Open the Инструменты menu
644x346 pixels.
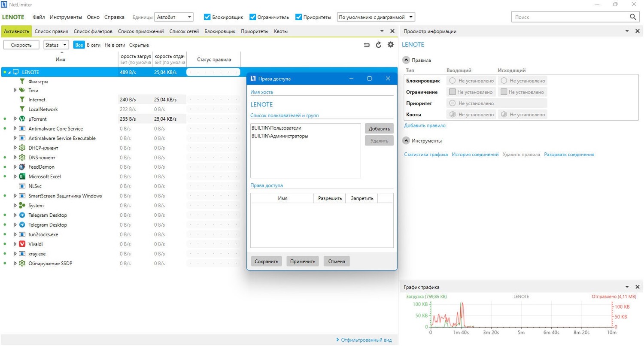point(66,17)
